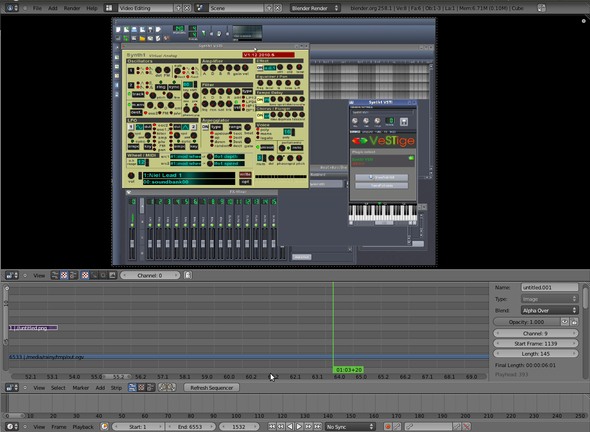Click the 01:03+20 playhead marker
The image size is (590, 432).
click(x=348, y=370)
